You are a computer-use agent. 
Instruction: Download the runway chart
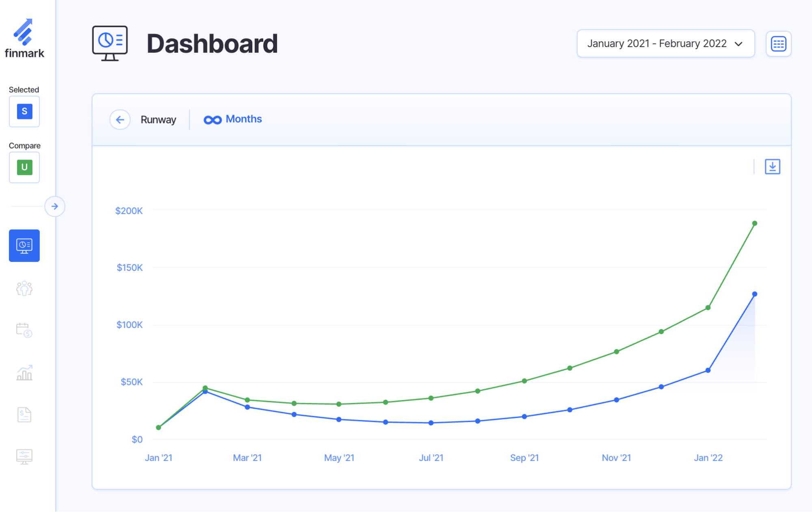772,166
